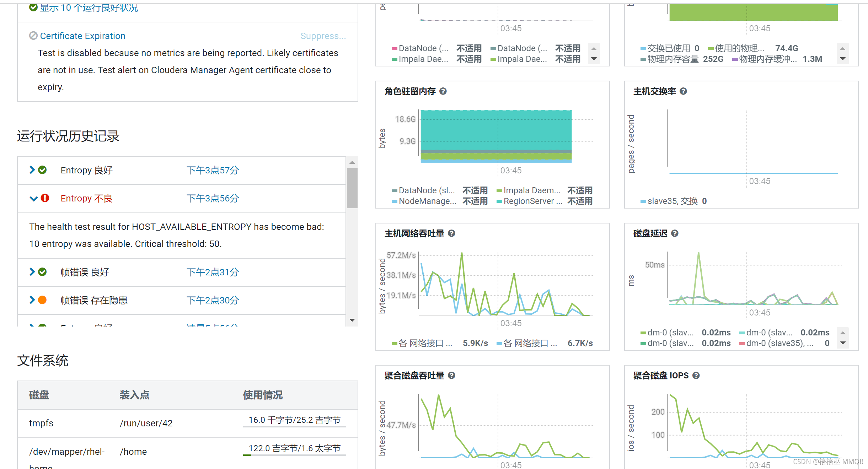Click 聚合磁盘吞吐量 chart title
868x469 pixels.
pyautogui.click(x=414, y=376)
